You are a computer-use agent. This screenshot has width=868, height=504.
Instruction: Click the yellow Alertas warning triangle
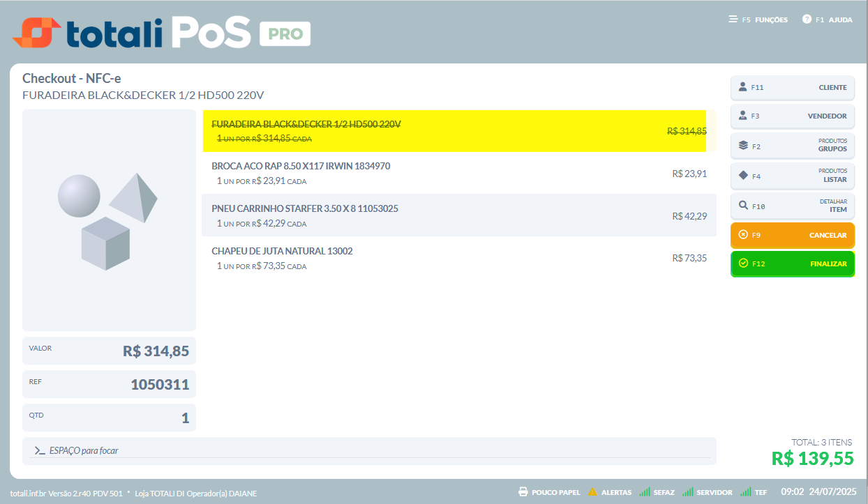(x=592, y=492)
